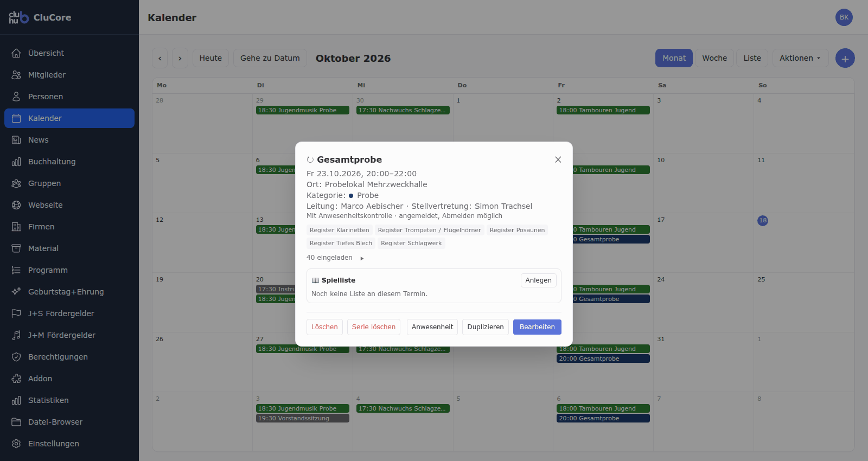
Task: Click the Einstellungen gear icon
Action: [x=16, y=444]
